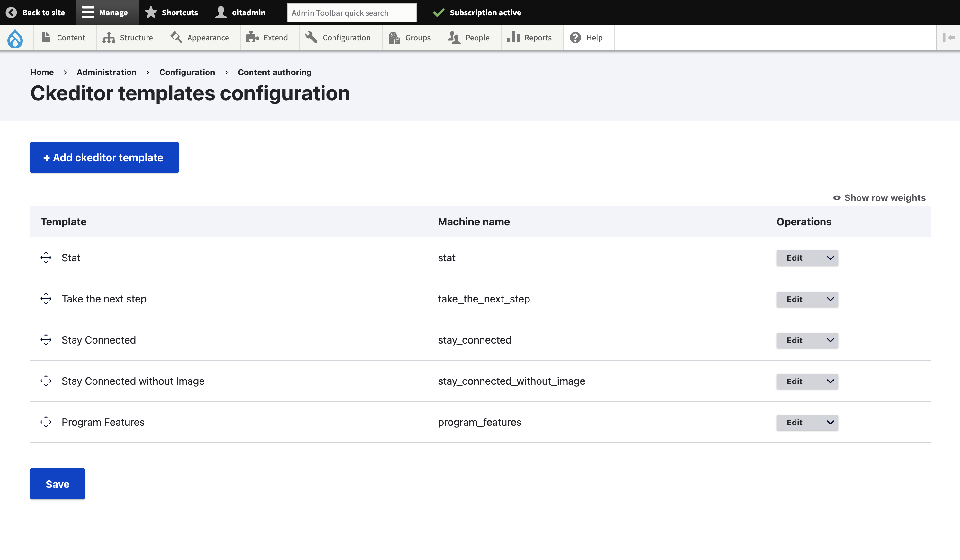Image resolution: width=960 pixels, height=560 pixels.
Task: Open the Shortcuts star menu
Action: click(x=172, y=13)
